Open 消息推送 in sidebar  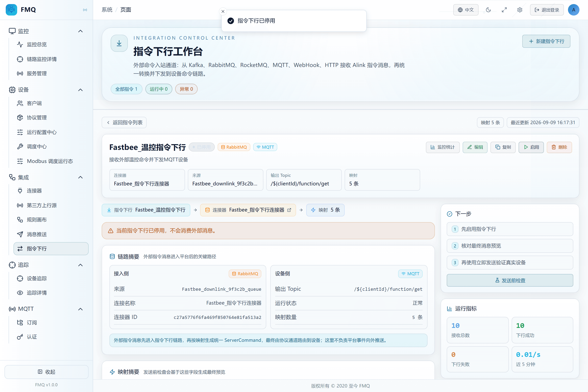(51, 234)
